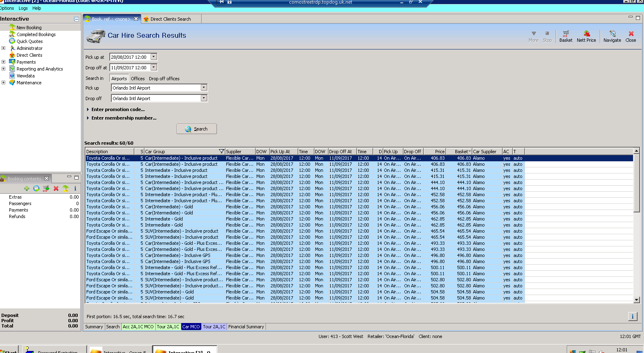Click into the Pick up at date field
644x353 pixels.
(130, 57)
